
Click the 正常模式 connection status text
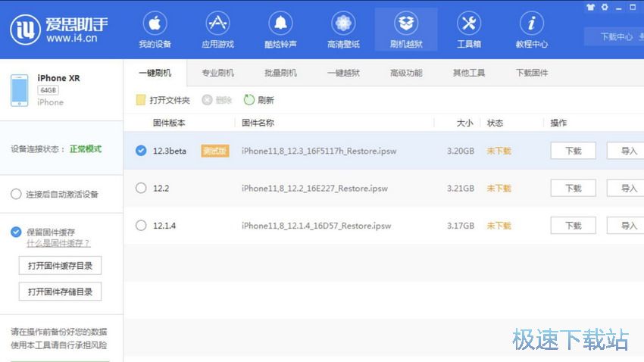pos(86,149)
